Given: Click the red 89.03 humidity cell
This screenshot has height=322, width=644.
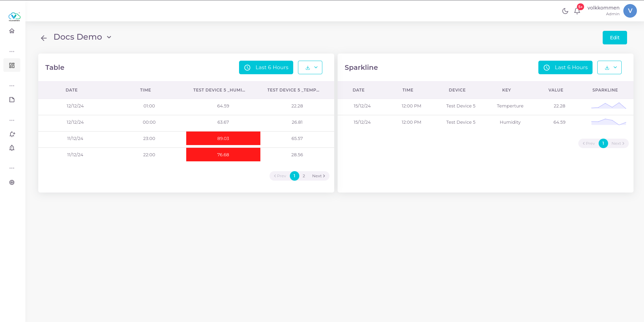Looking at the screenshot, I should (223, 138).
